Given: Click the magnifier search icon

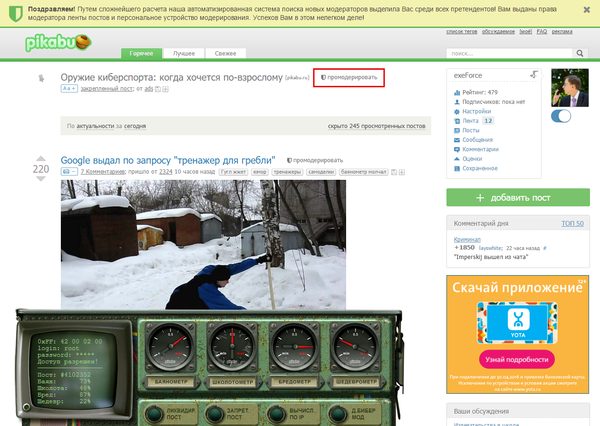Looking at the screenshot, I should click(x=580, y=53).
